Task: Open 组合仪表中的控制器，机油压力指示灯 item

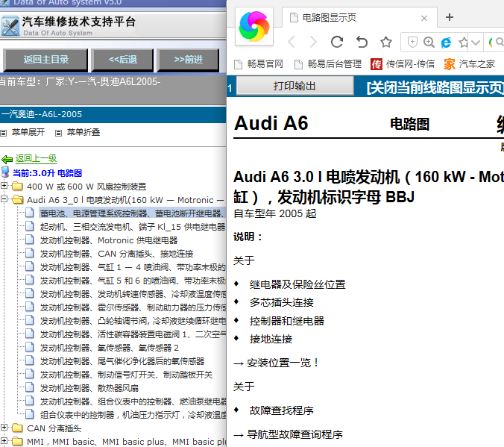Action: click(133, 415)
